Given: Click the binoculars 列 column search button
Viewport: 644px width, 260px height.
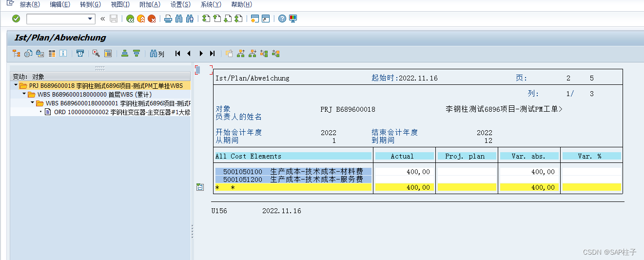Looking at the screenshot, I should click(157, 54).
